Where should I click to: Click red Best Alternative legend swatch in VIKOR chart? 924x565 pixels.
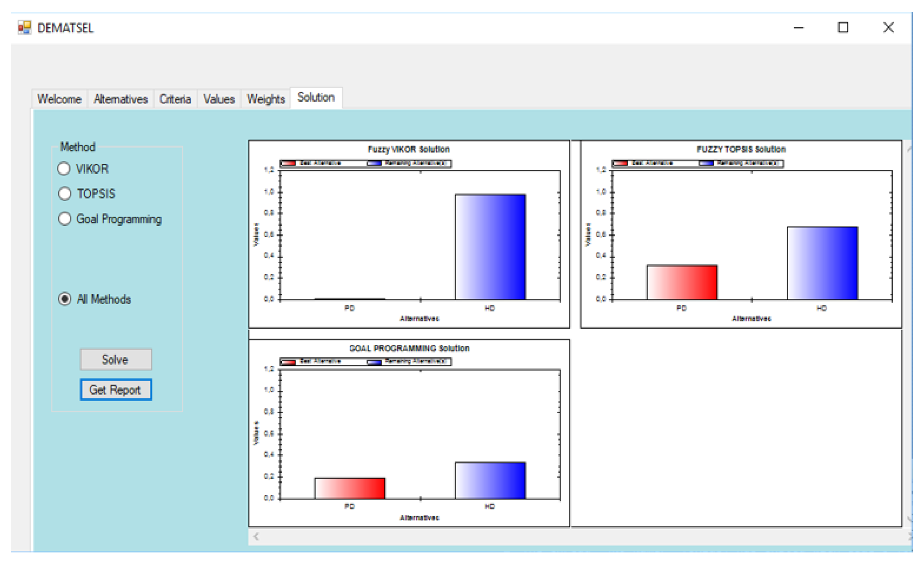288,163
